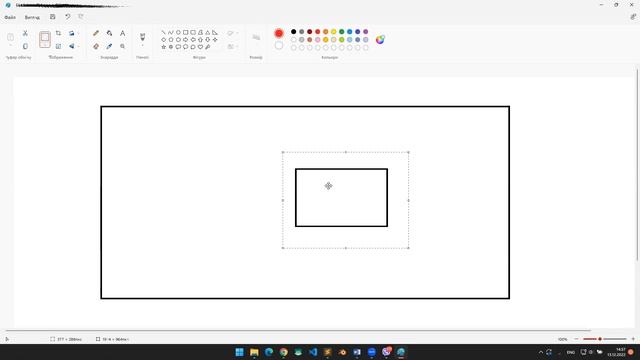Click the Rotate image icon
The width and height of the screenshot is (640, 360).
[x=71, y=33]
